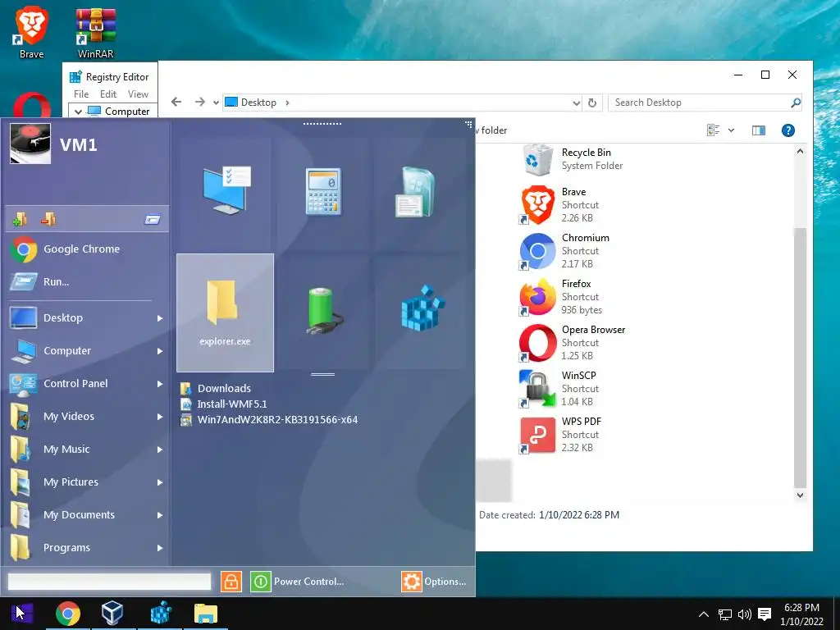Click the Start button on taskbar

click(22, 614)
